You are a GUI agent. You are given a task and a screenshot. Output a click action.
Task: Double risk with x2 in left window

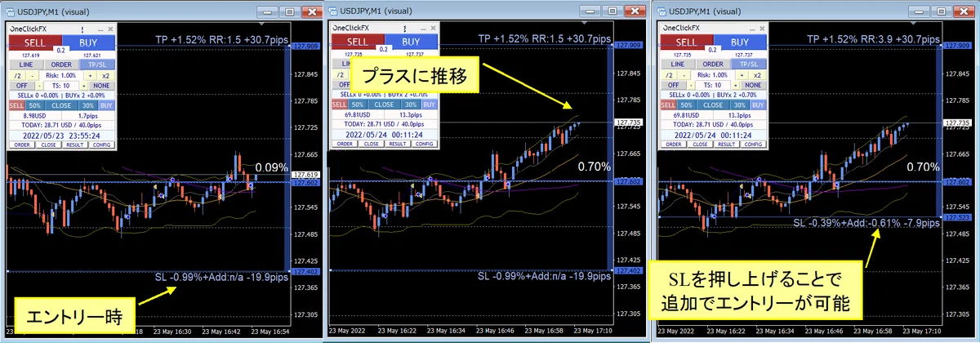point(106,76)
